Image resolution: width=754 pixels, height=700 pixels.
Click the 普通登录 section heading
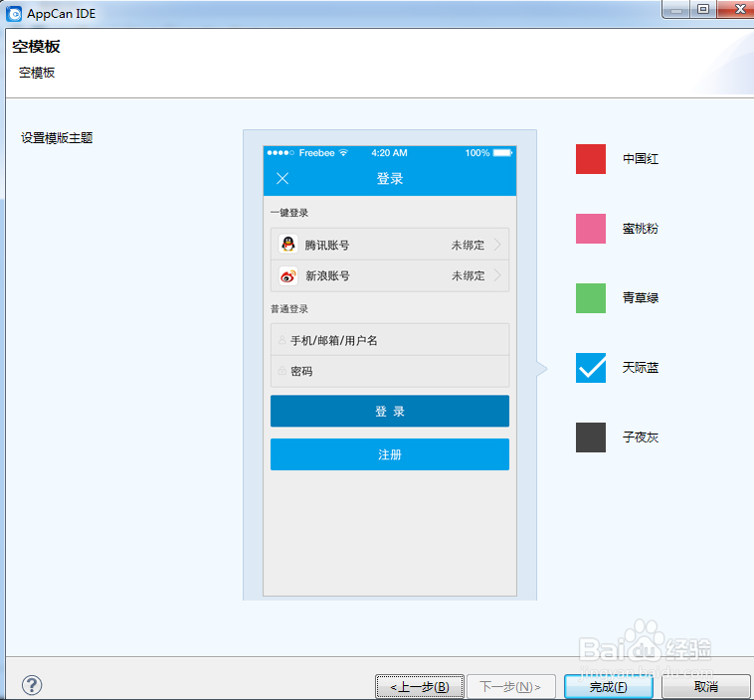(x=289, y=309)
